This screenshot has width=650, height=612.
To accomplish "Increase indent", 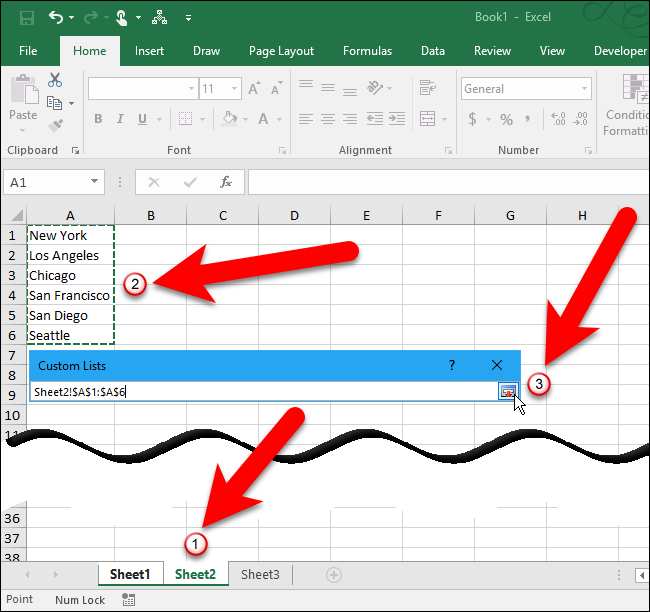I will pos(397,119).
